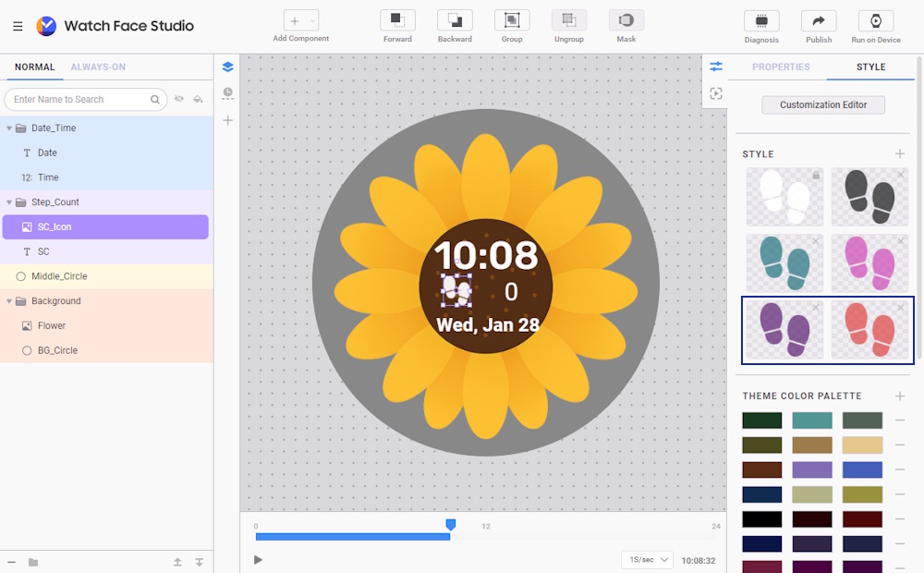The height and width of the screenshot is (573, 924).
Task: Remove the pink footprint style
Action: (x=901, y=241)
